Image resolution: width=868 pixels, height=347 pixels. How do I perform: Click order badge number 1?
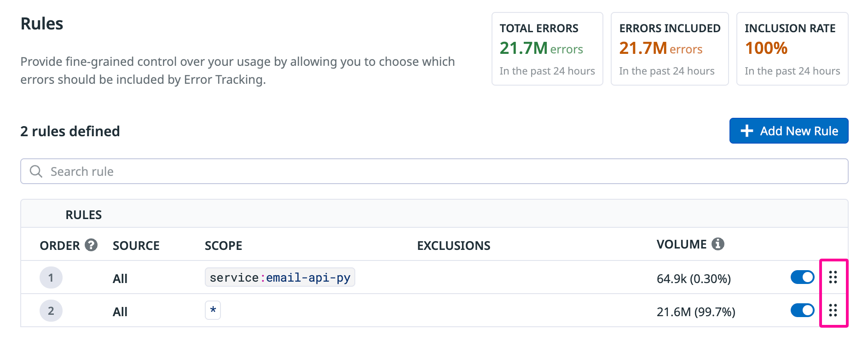tap(51, 278)
